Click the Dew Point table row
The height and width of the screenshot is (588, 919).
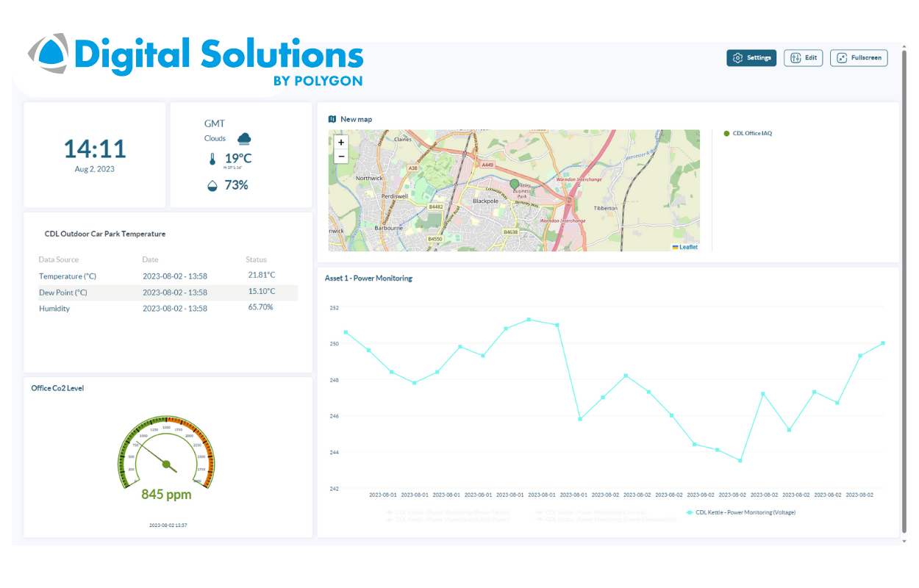168,293
